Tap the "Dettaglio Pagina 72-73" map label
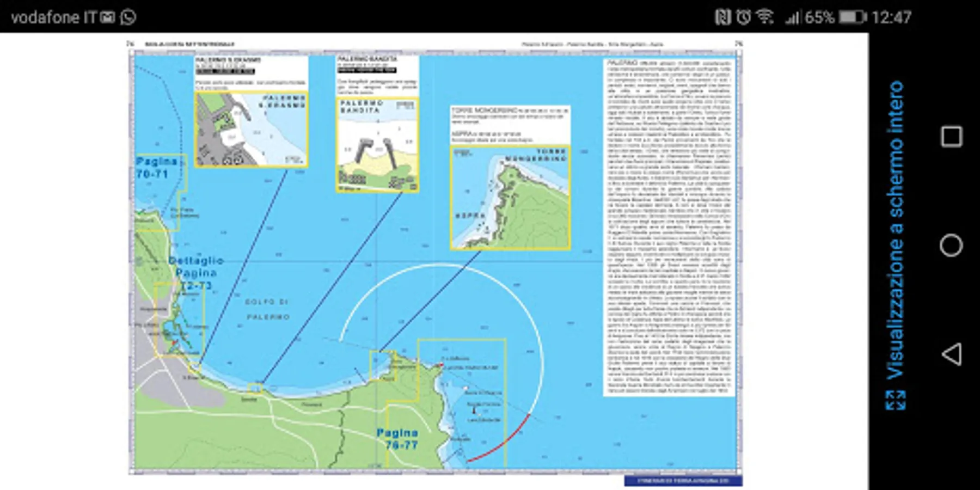Viewport: 980px width, 490px height. pos(196,273)
